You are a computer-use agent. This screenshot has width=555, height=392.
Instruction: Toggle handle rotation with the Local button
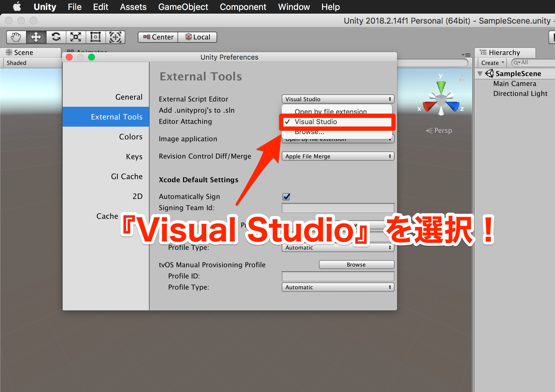(x=198, y=37)
